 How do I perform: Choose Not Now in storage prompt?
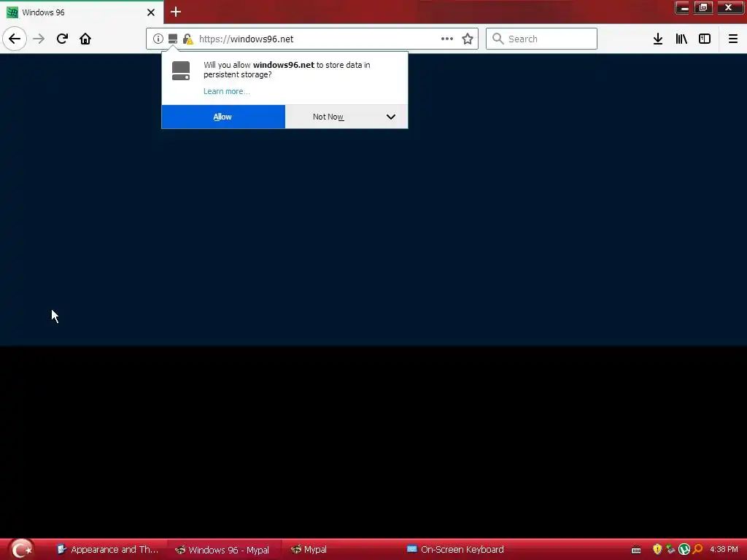pyautogui.click(x=328, y=117)
